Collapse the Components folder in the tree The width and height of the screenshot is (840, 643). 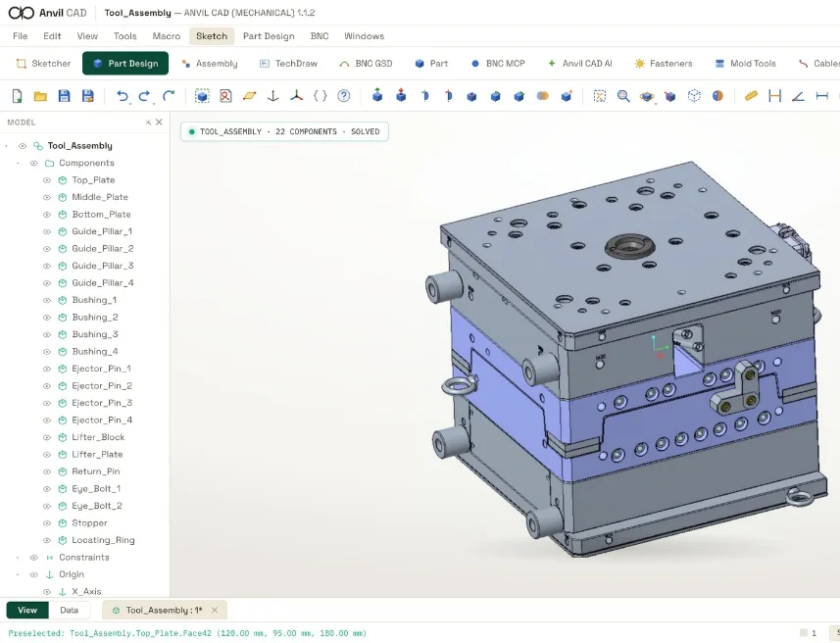(18, 163)
